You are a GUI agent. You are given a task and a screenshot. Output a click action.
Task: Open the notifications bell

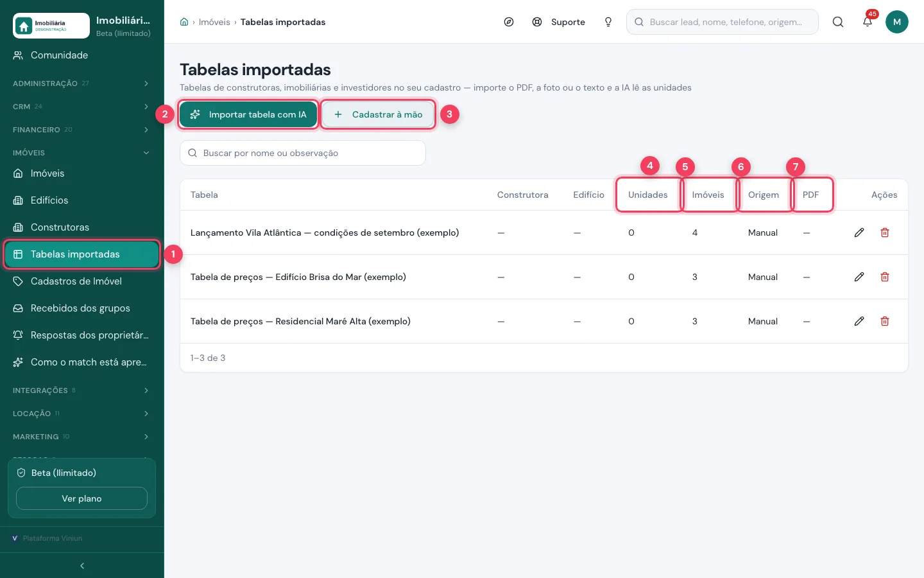pos(868,22)
